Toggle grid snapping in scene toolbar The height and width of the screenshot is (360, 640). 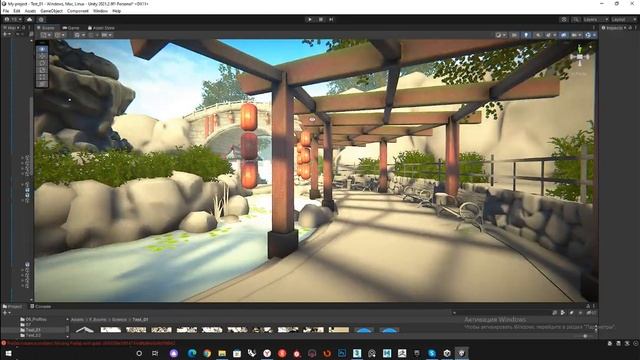pos(91,35)
